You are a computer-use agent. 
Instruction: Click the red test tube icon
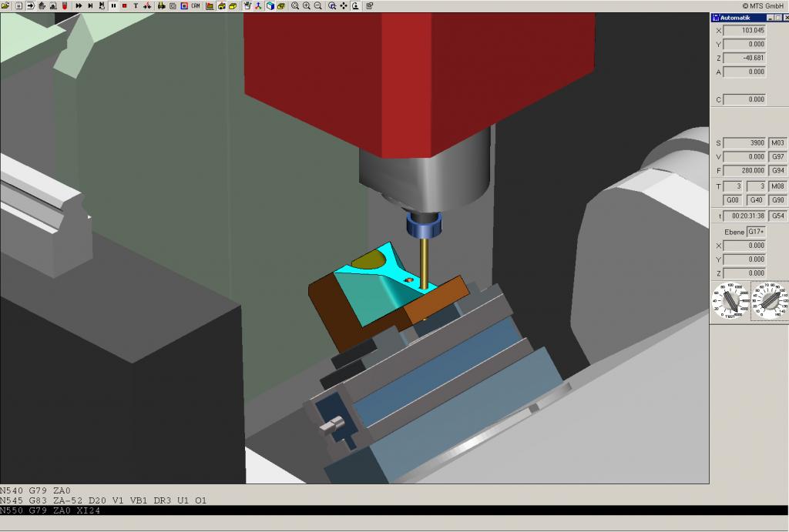click(65, 6)
